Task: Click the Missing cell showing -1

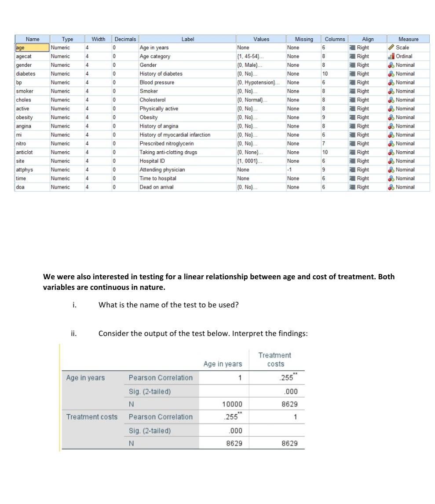Action: (x=303, y=169)
